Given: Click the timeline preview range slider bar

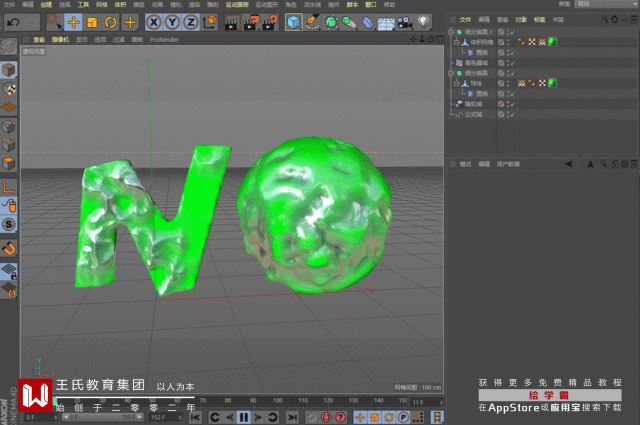Looking at the screenshot, I should tap(103, 417).
